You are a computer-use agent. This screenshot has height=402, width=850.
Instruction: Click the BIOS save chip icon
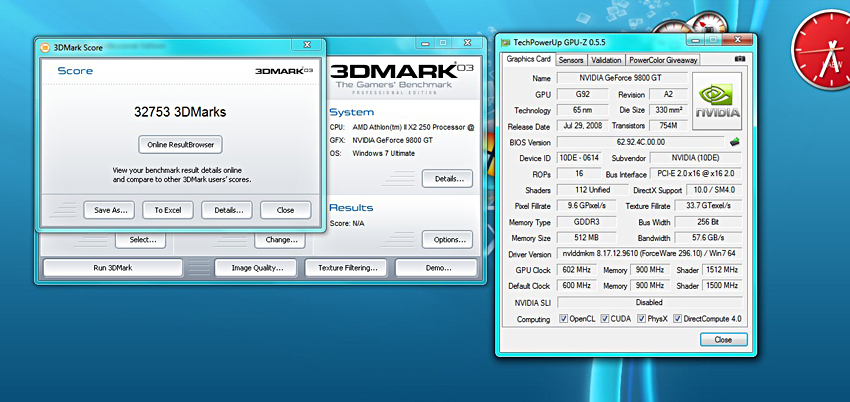[735, 142]
